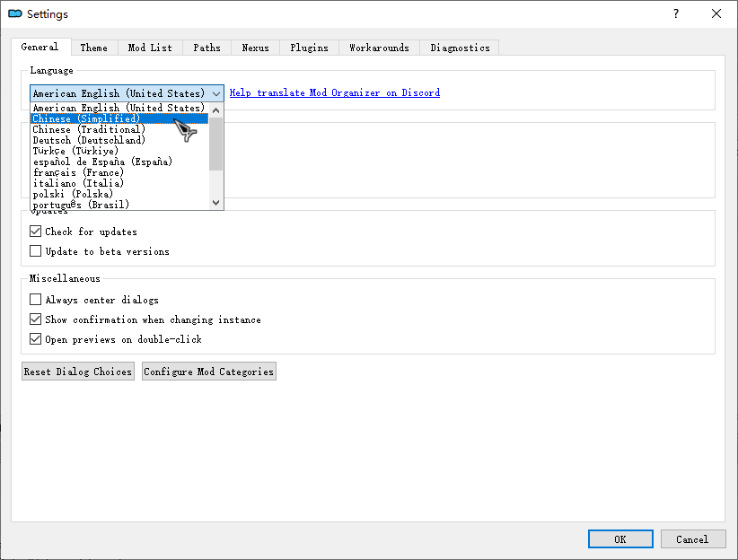This screenshot has height=560, width=738.
Task: Click the language list scrollbar thumb
Action: coord(216,144)
